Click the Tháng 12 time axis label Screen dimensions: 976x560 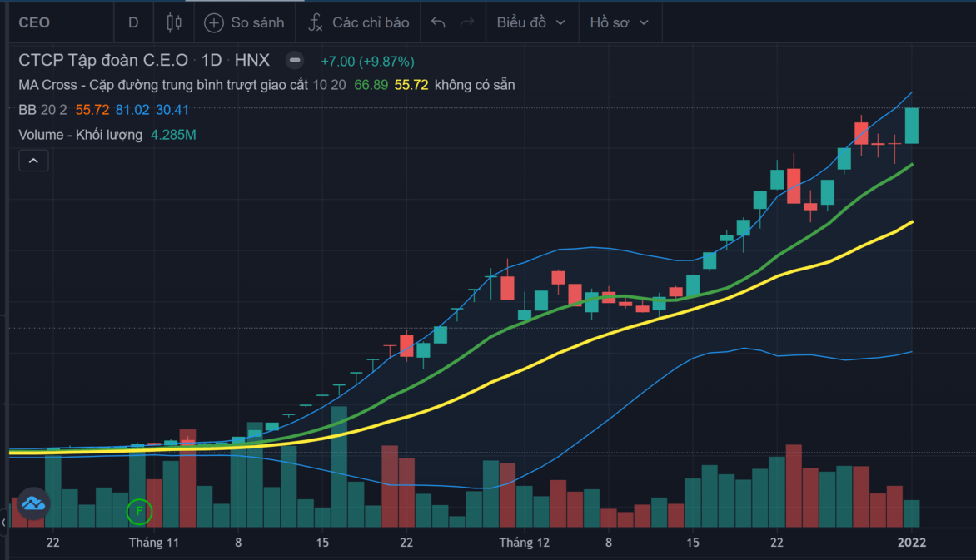524,543
